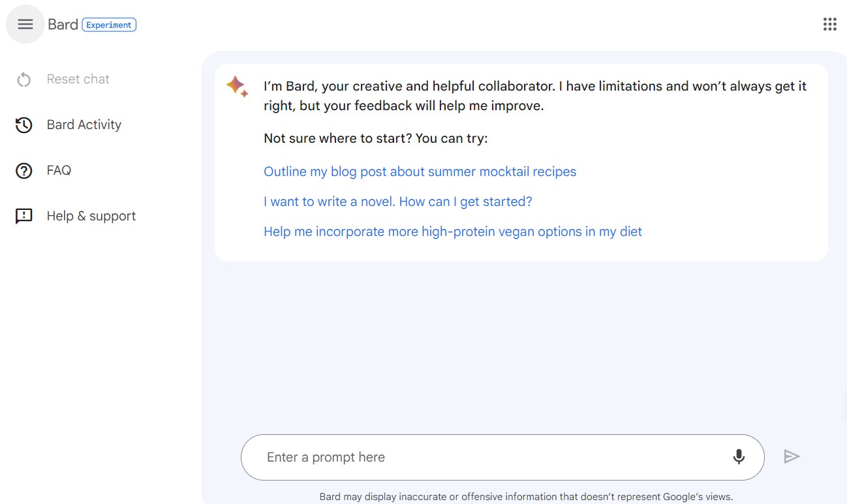Click the Bard disclaimer text below the prompt
The height and width of the screenshot is (504, 847).
pyautogui.click(x=526, y=497)
